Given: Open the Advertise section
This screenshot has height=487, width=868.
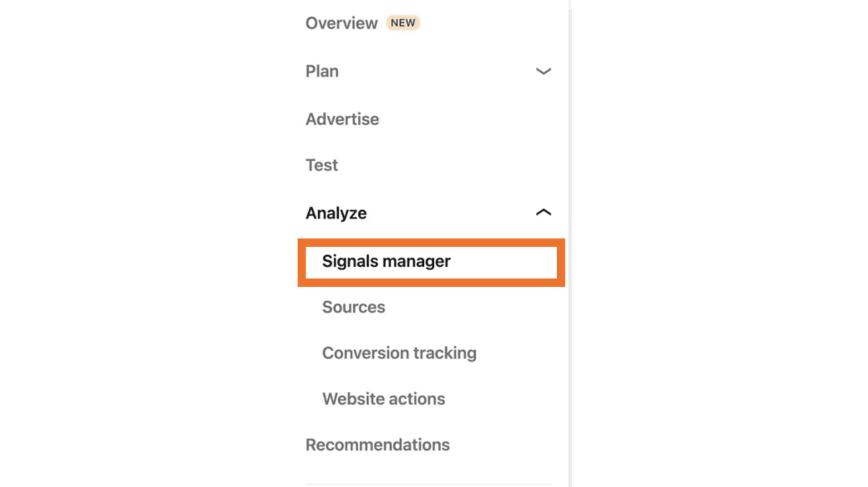Looking at the screenshot, I should [x=342, y=118].
